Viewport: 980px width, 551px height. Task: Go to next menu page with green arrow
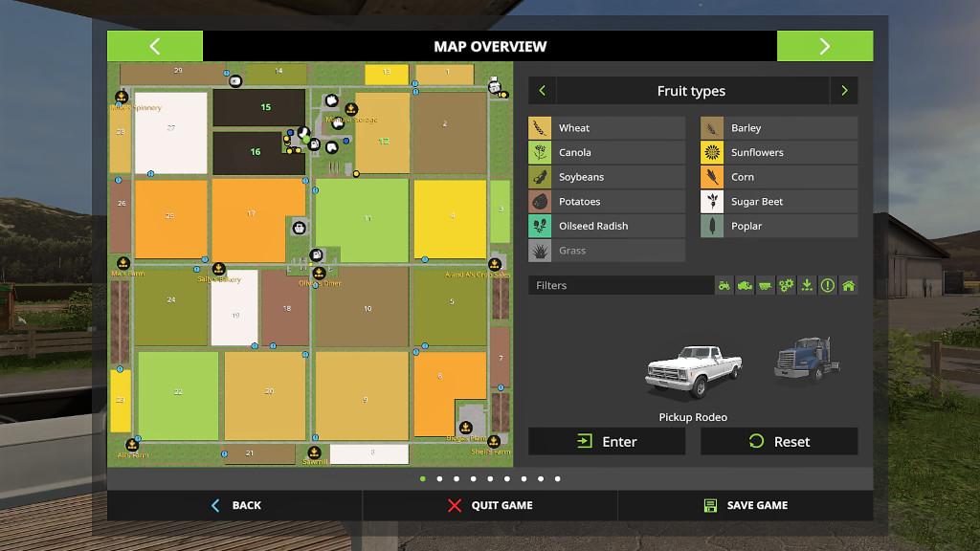[x=824, y=46]
